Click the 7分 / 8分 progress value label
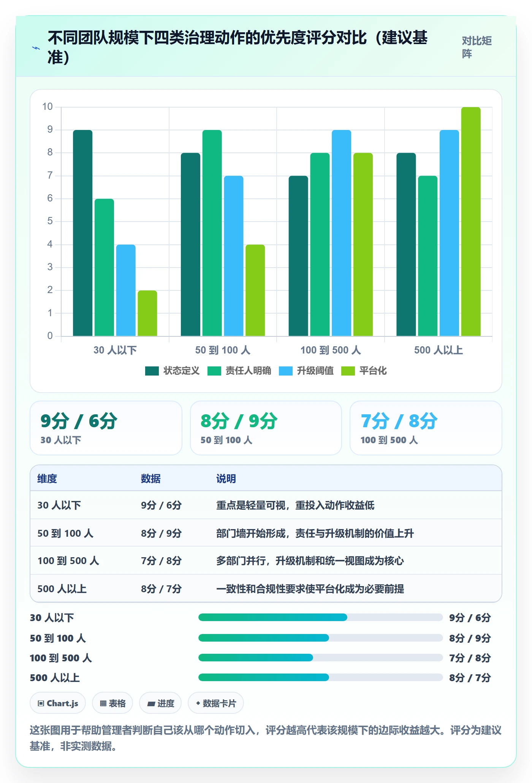 pyautogui.click(x=470, y=658)
